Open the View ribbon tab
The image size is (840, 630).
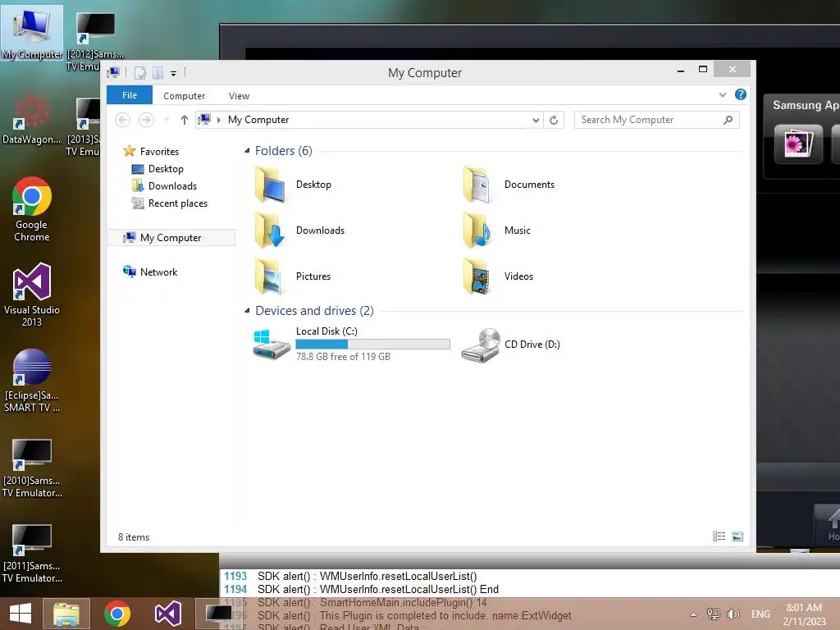pos(239,96)
